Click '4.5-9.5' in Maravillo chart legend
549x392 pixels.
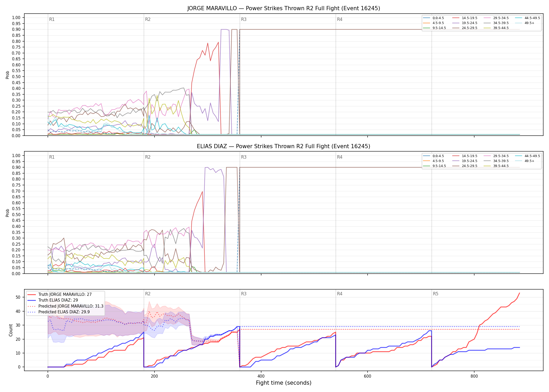coord(438,23)
